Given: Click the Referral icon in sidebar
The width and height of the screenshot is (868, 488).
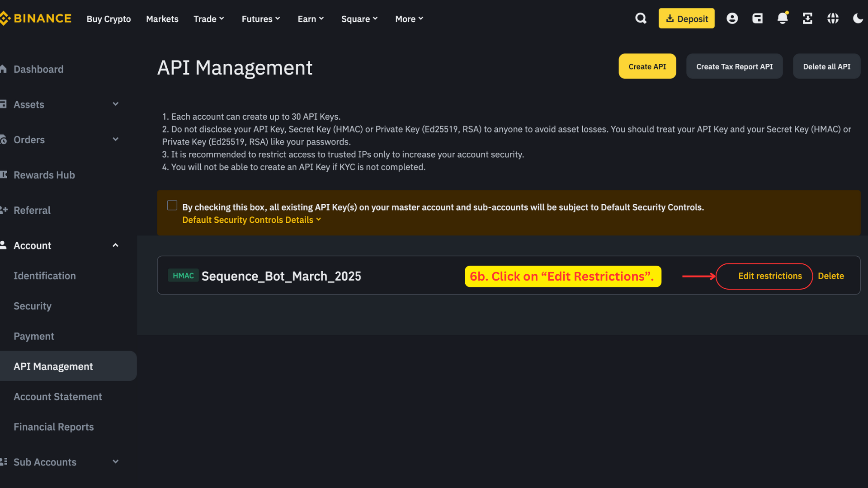Looking at the screenshot, I should point(4,210).
